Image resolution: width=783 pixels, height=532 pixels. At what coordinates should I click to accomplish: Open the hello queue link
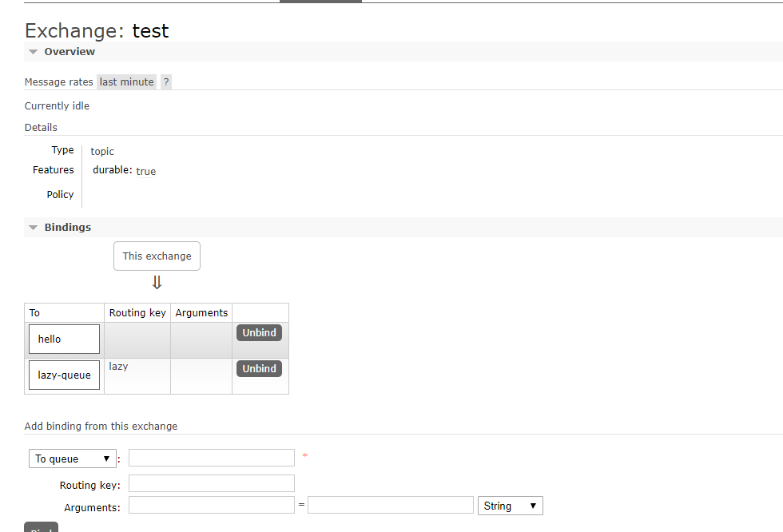[65, 339]
